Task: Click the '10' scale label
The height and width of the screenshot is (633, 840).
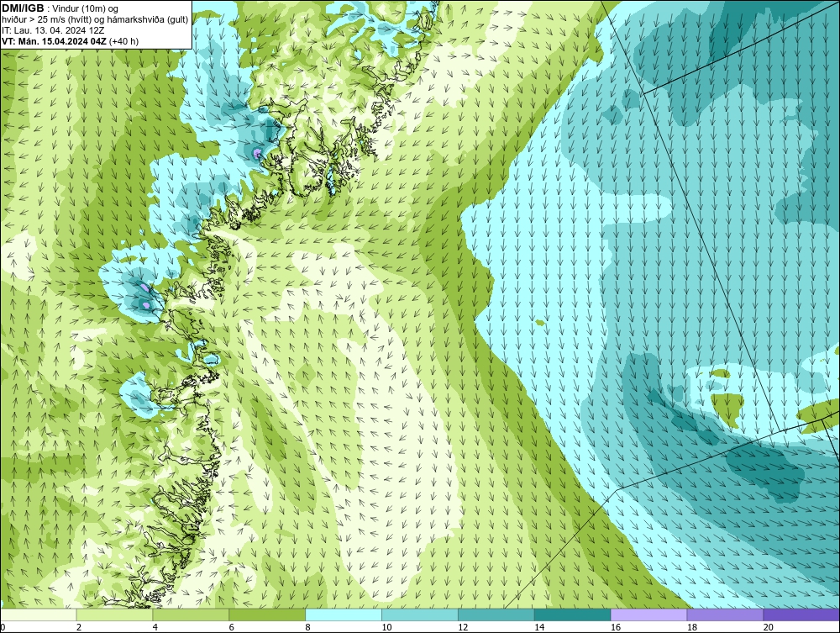Action: [x=386, y=627]
